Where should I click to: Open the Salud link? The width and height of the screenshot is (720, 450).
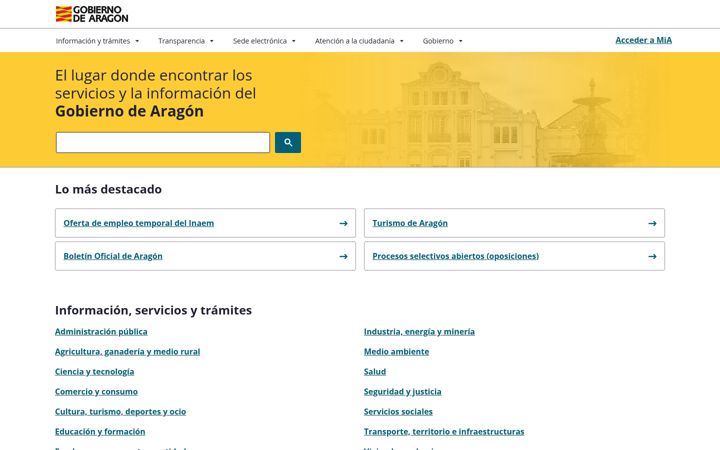click(x=375, y=371)
